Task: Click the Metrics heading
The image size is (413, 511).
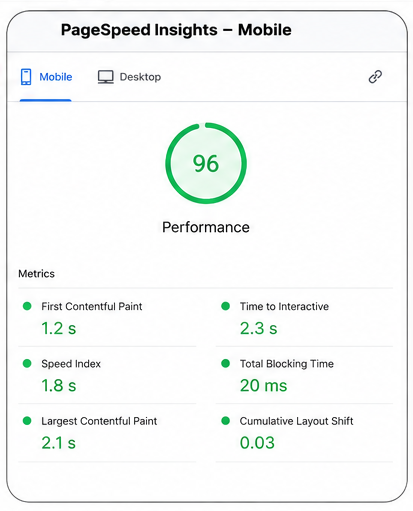Action: 36,274
